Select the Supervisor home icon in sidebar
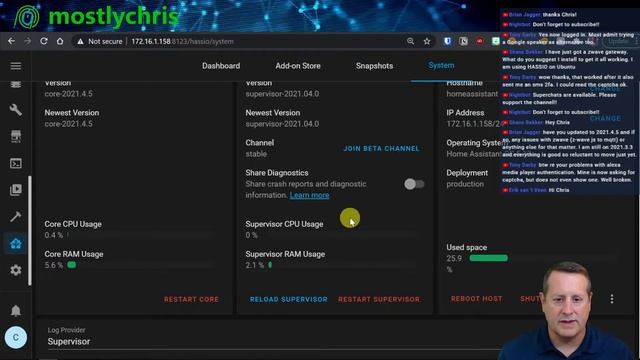This screenshot has height=360, width=640. [16, 244]
